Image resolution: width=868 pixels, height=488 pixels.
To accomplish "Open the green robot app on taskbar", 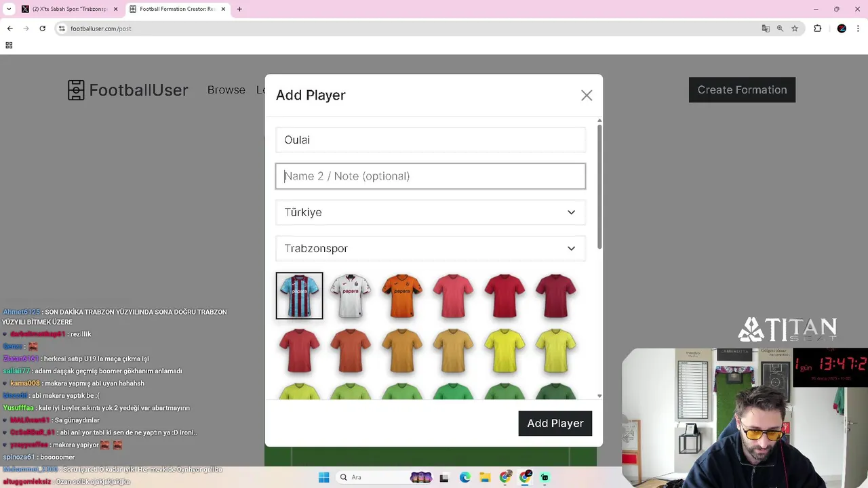I will (x=545, y=477).
